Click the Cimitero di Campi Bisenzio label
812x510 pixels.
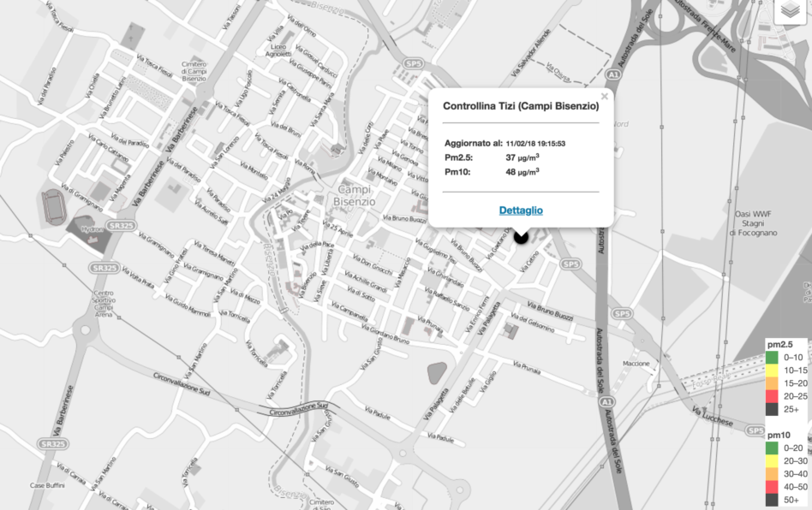[x=199, y=70]
